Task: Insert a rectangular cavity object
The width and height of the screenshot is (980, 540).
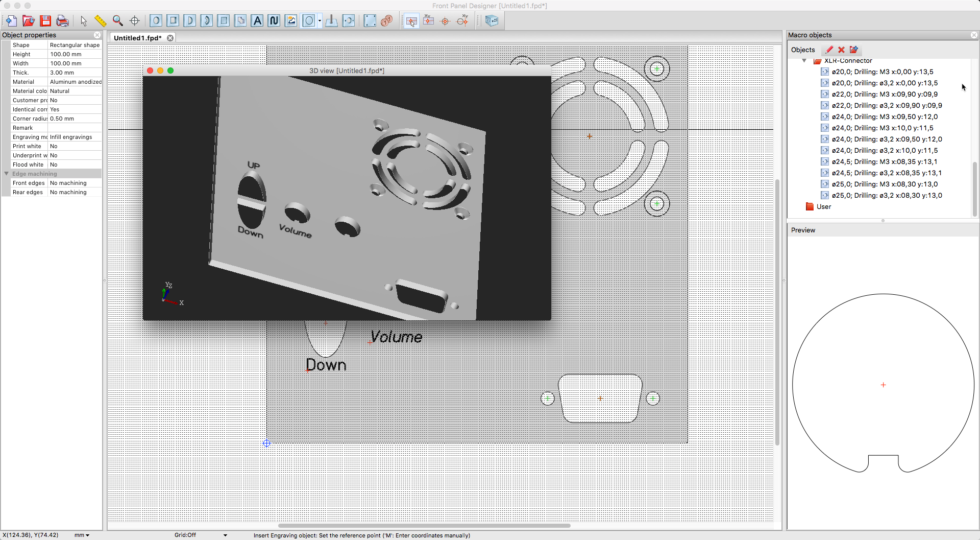Action: click(224, 21)
